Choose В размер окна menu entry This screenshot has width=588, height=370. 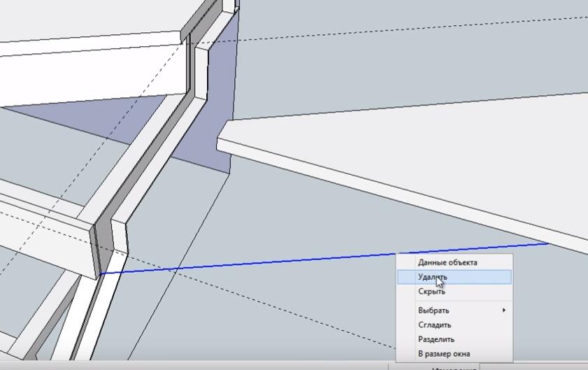tap(444, 355)
